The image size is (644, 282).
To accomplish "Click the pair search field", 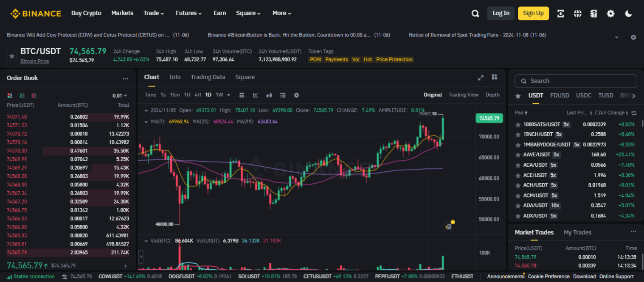I will pyautogui.click(x=575, y=81).
